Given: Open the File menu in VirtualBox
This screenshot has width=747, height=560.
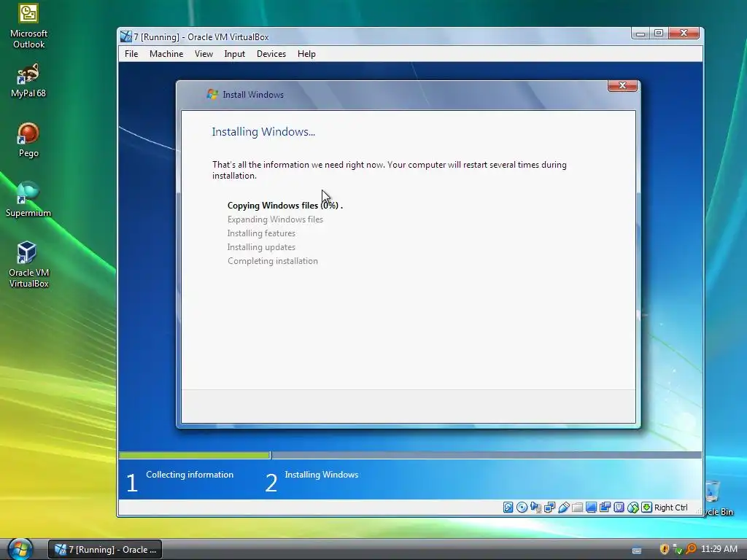Looking at the screenshot, I should [131, 54].
